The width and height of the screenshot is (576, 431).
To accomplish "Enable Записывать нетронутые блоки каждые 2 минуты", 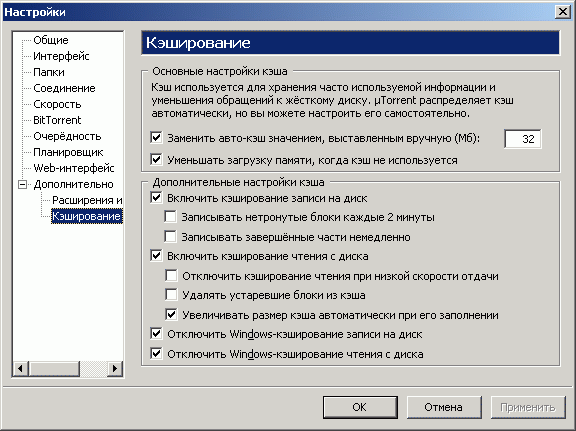I will tap(170, 216).
